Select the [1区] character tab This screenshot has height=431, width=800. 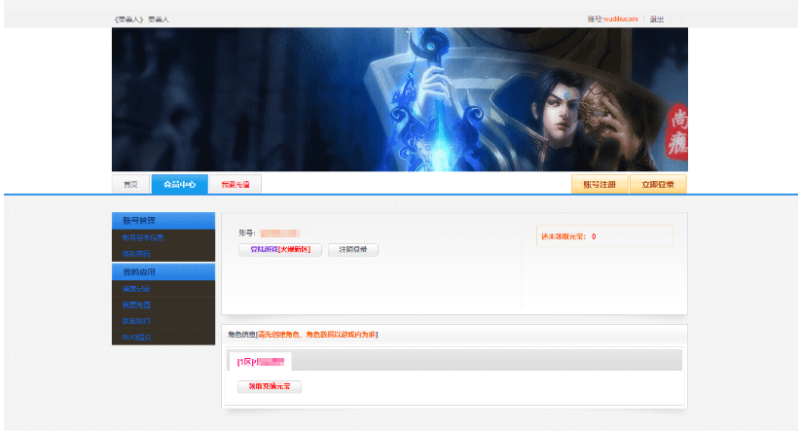pyautogui.click(x=260, y=362)
